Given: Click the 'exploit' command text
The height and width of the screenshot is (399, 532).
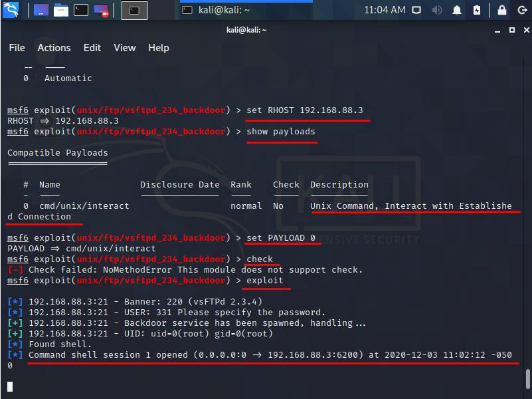Looking at the screenshot, I should (x=264, y=281).
